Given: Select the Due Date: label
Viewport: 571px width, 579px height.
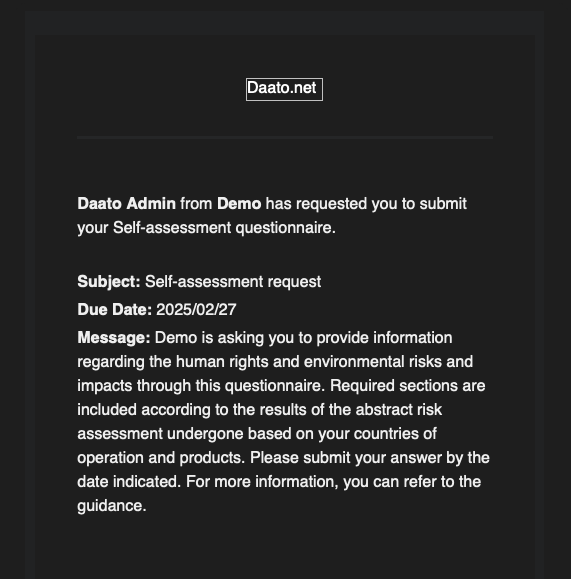Looking at the screenshot, I should (114, 309).
